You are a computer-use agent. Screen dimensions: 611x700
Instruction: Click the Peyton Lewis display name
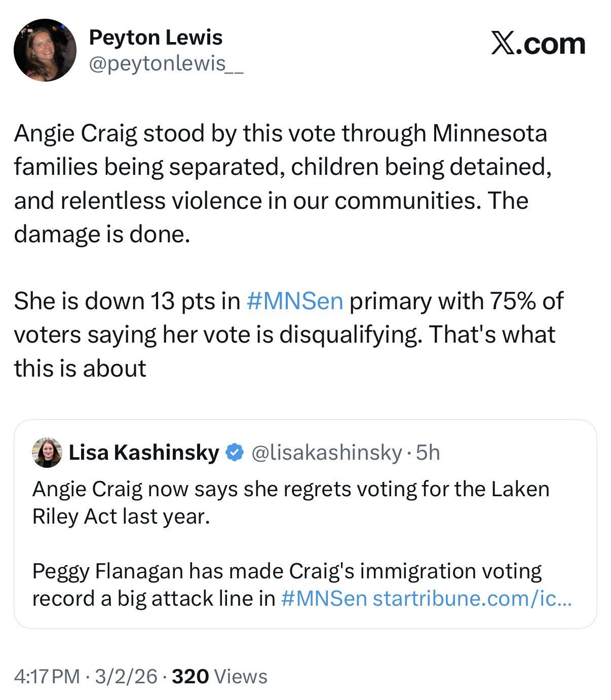(x=156, y=38)
